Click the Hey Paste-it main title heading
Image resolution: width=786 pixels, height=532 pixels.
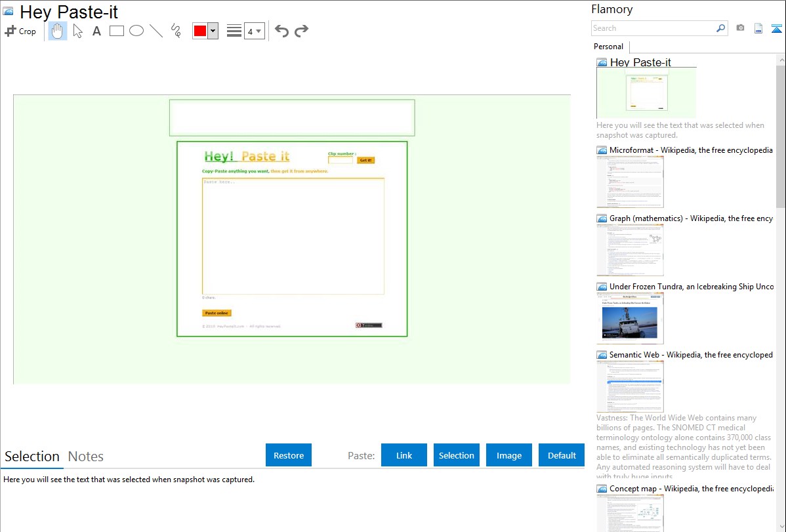[x=69, y=12]
